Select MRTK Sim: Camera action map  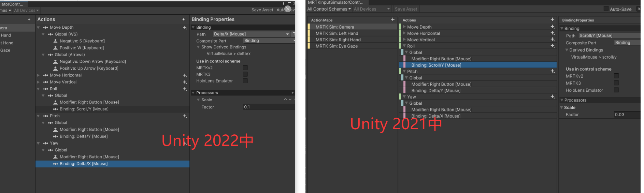(x=352, y=27)
